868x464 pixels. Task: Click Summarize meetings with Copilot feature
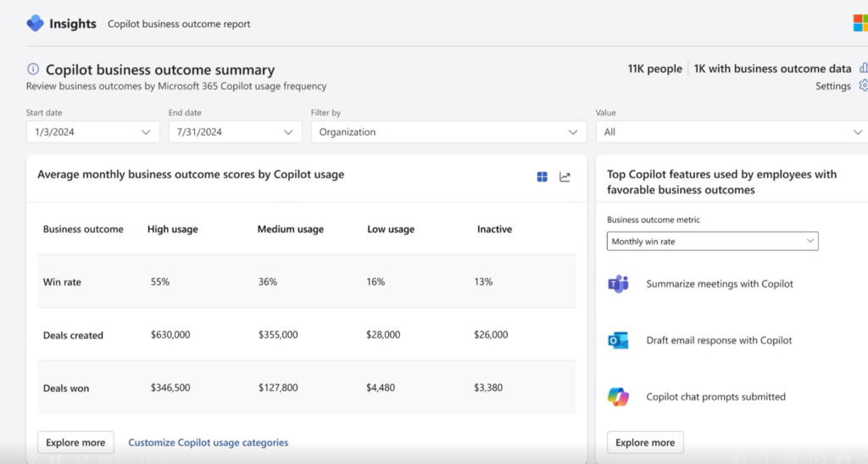(720, 283)
